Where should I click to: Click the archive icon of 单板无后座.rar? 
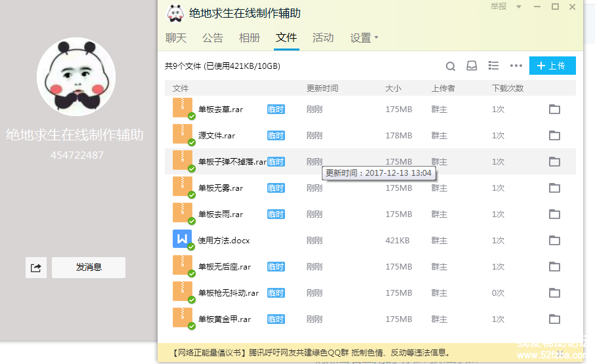pos(183,265)
